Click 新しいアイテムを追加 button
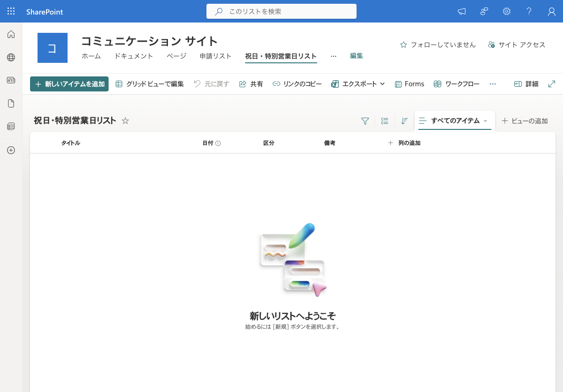Viewport: 563px width, 392px height. click(69, 84)
